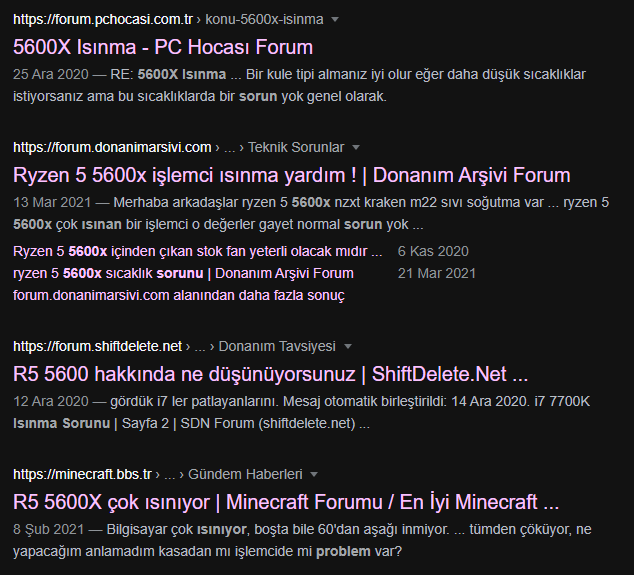Click the '13 Mar 2021' snippet date
The image size is (634, 575).
pyautogui.click(x=52, y=203)
